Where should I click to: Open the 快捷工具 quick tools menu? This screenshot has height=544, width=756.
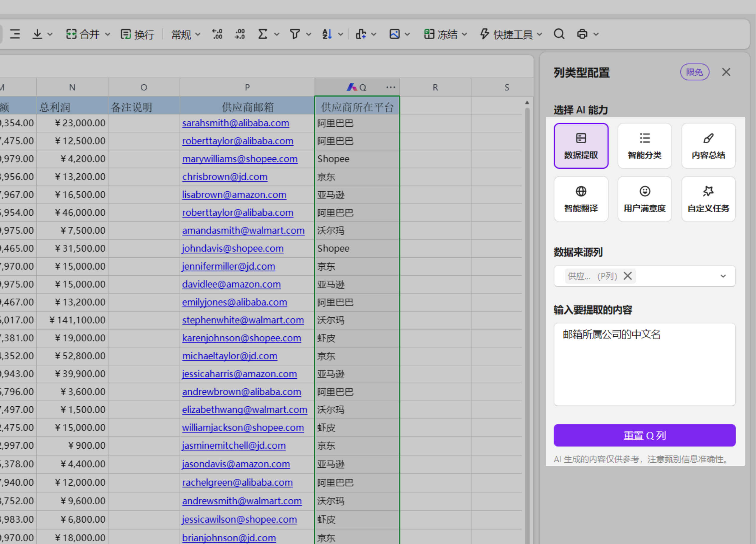point(511,34)
